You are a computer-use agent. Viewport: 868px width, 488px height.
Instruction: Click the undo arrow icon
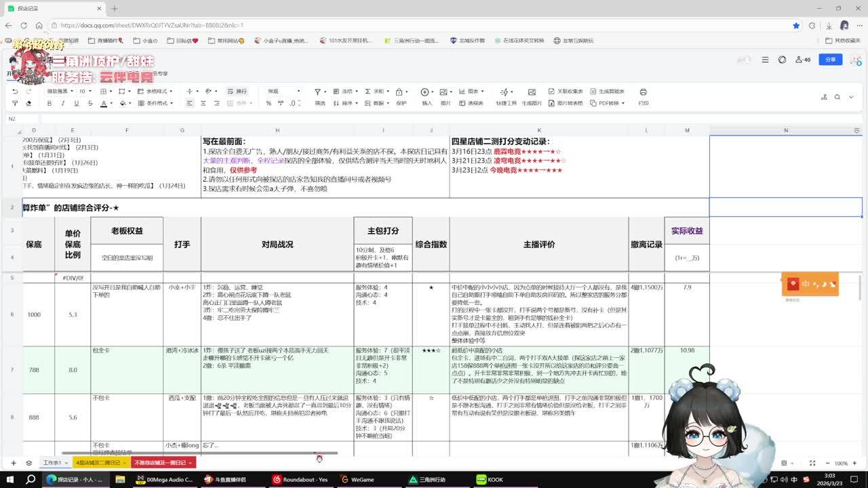pyautogui.click(x=15, y=91)
